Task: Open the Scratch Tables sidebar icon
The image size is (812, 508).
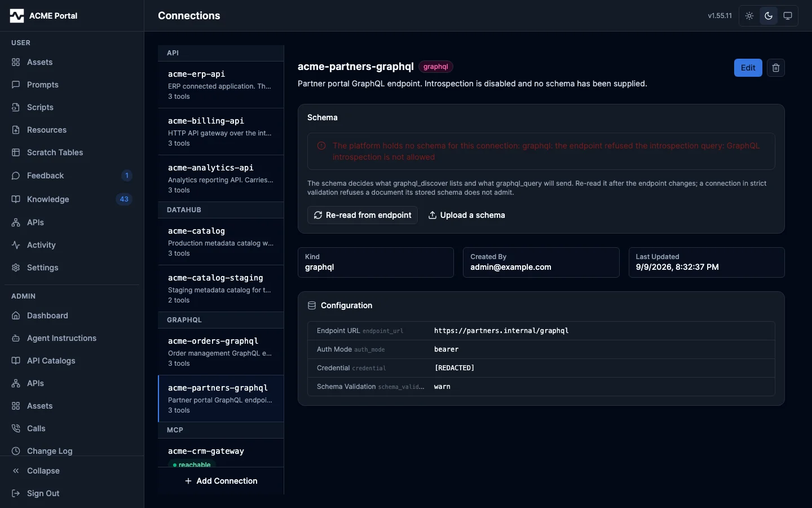Action: point(16,152)
